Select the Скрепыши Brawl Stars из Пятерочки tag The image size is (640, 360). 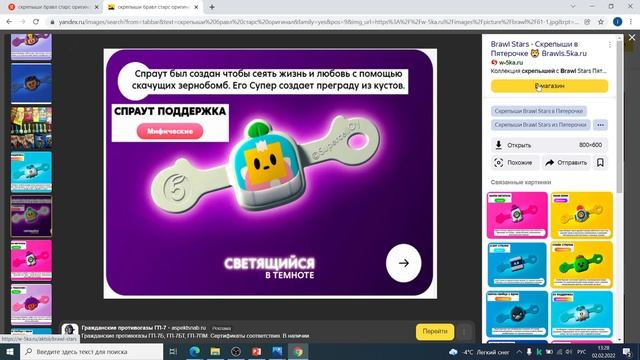(540, 125)
